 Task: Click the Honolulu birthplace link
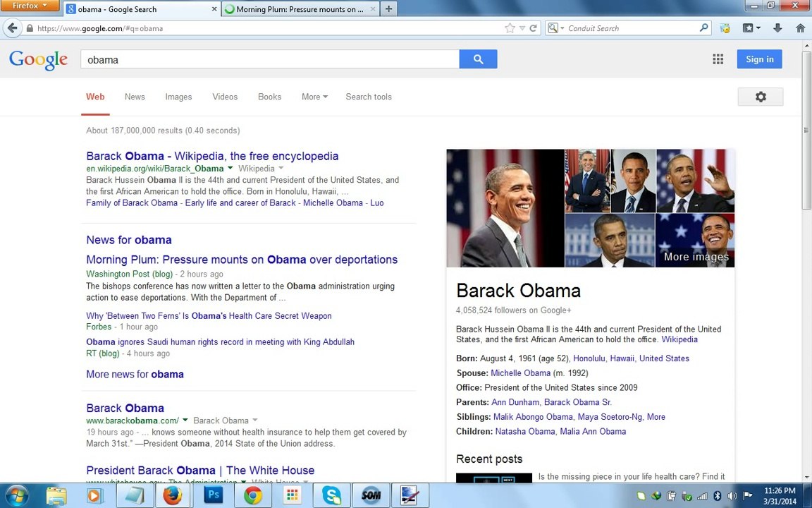coord(589,358)
